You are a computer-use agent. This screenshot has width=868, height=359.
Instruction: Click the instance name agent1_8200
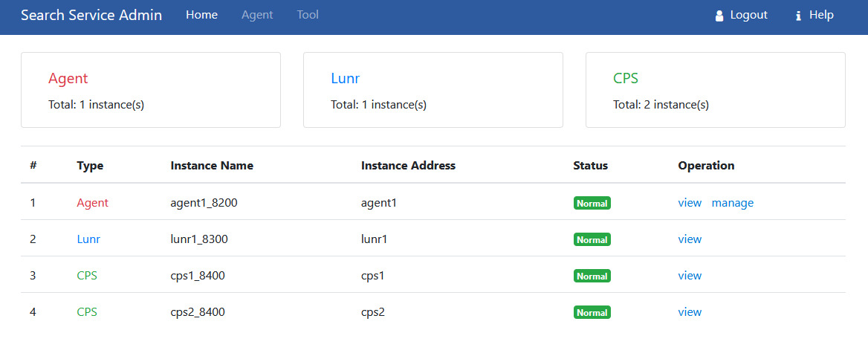click(204, 203)
